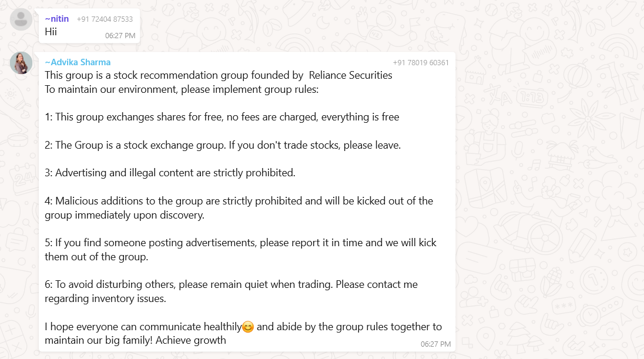Click phone number +91 78019 60361
Image resolution: width=644 pixels, height=359 pixels.
click(x=421, y=63)
